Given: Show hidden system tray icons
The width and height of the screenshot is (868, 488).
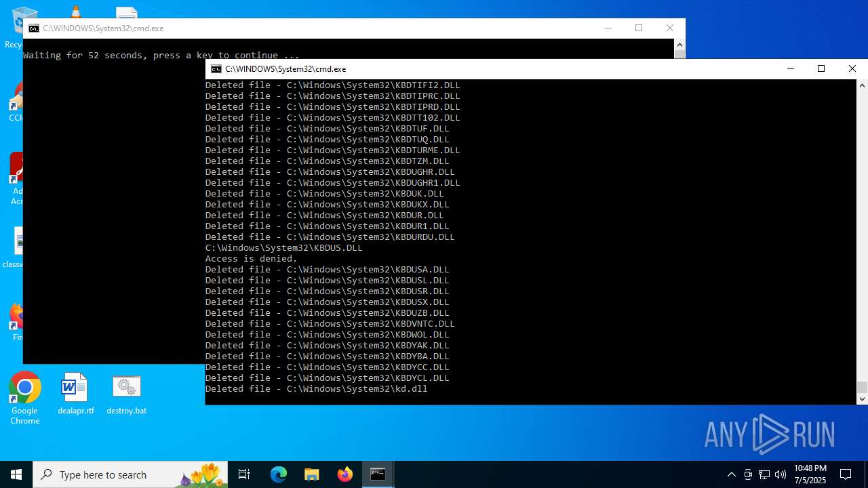Looking at the screenshot, I should 732,474.
